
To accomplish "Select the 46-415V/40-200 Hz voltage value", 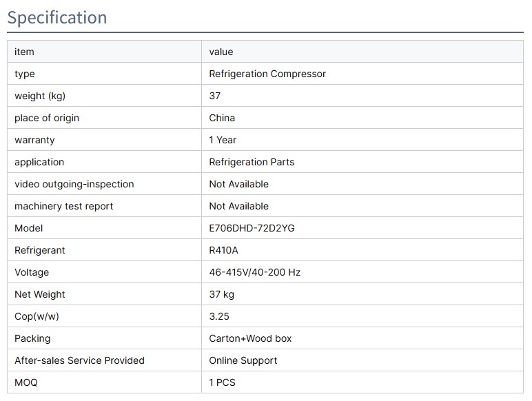I will coord(255,272).
